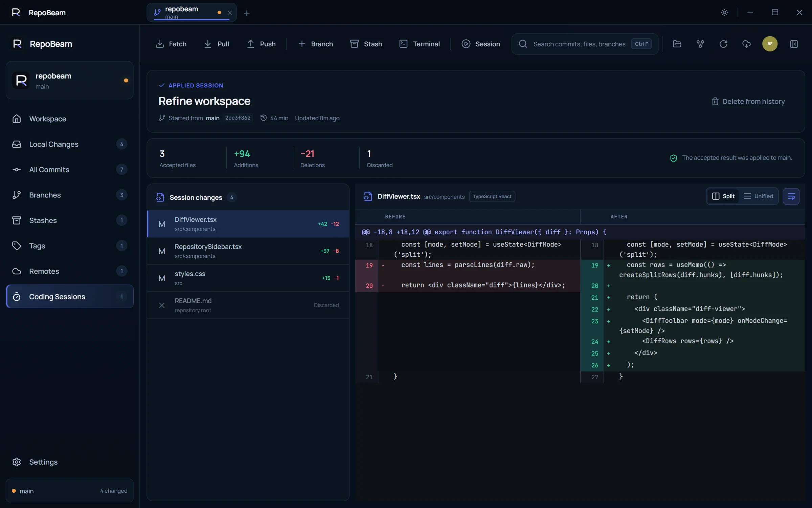The image size is (812, 508).
Task: Click the Local Changes count badge 4
Action: (x=122, y=144)
